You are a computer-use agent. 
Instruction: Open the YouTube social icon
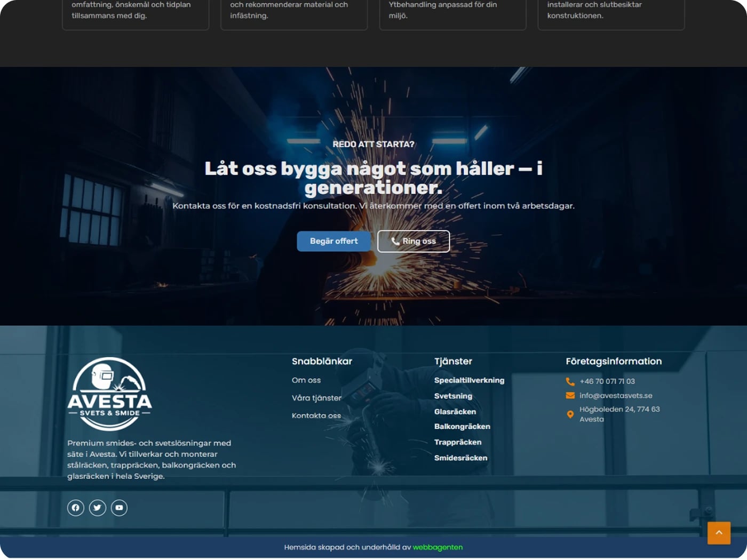[x=119, y=508]
